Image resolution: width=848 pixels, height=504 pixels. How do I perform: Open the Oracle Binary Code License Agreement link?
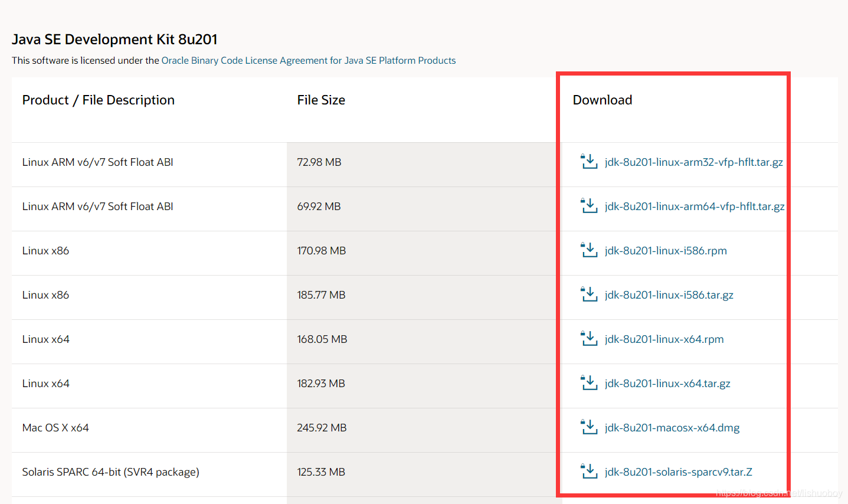click(309, 60)
